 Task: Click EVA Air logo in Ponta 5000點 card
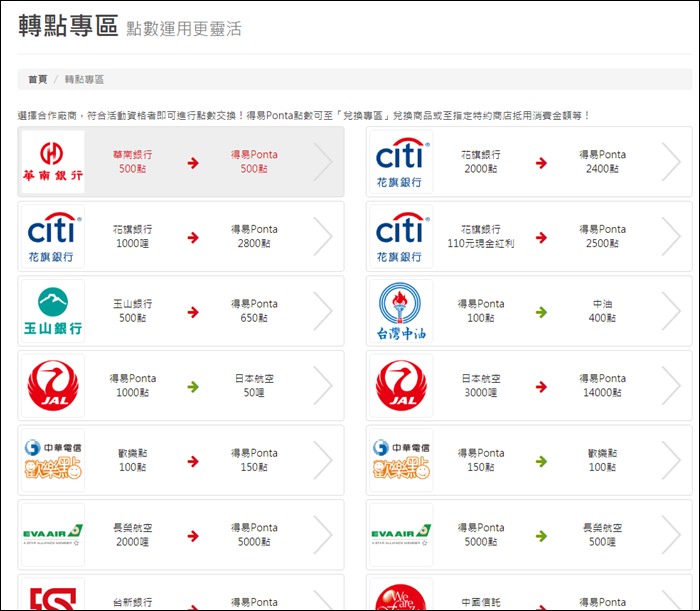pos(401,534)
